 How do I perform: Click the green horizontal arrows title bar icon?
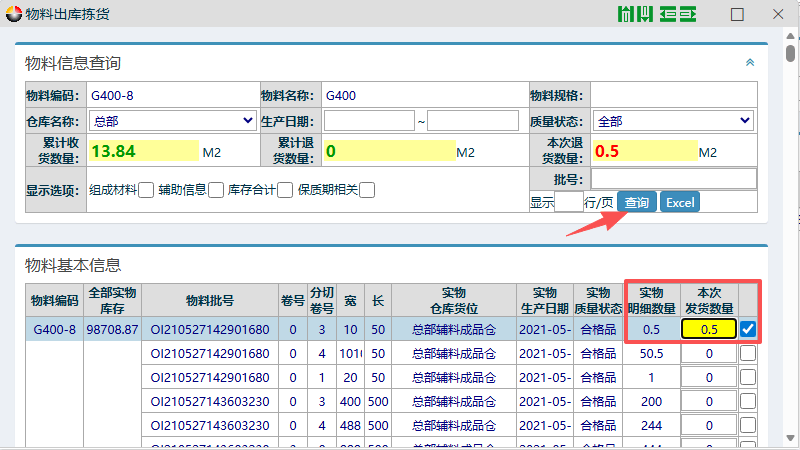(x=677, y=15)
